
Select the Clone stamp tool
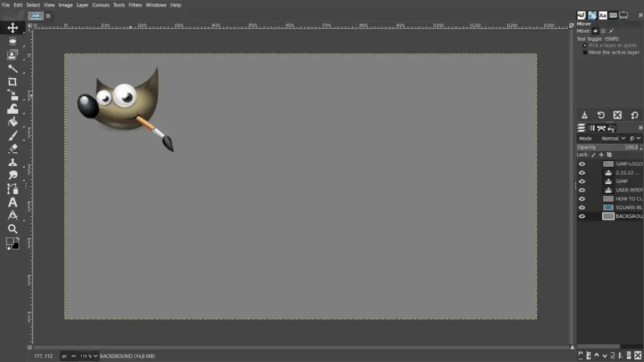[12, 162]
